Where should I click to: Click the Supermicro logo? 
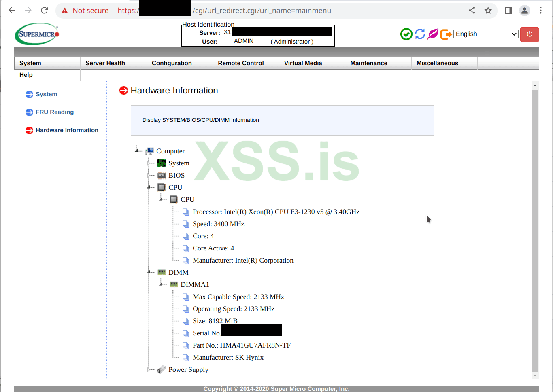[36, 34]
